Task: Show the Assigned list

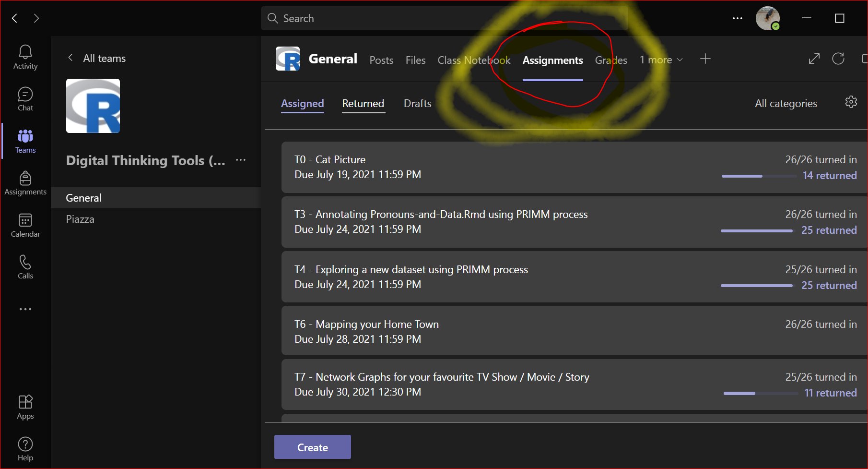Action: point(303,103)
